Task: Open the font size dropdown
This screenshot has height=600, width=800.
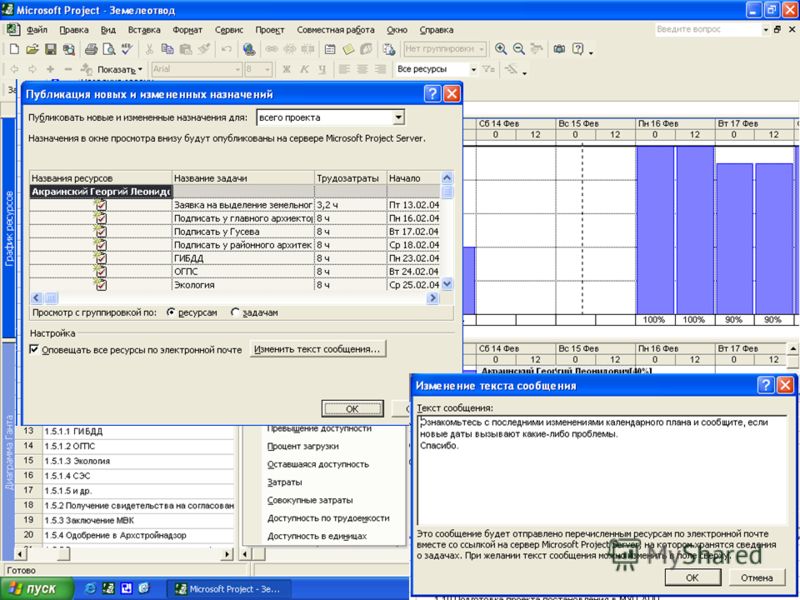Action: pyautogui.click(x=267, y=69)
